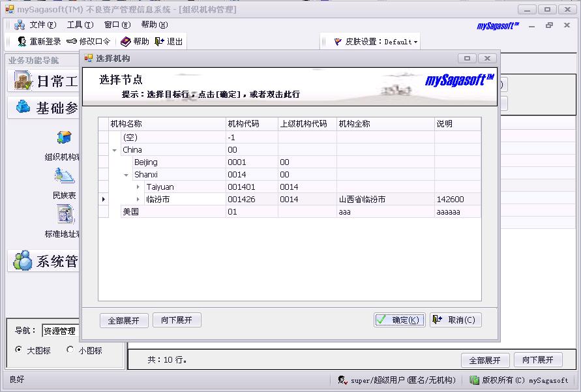
Task: Collapse the Shanxi tree node
Action: [x=126, y=175]
